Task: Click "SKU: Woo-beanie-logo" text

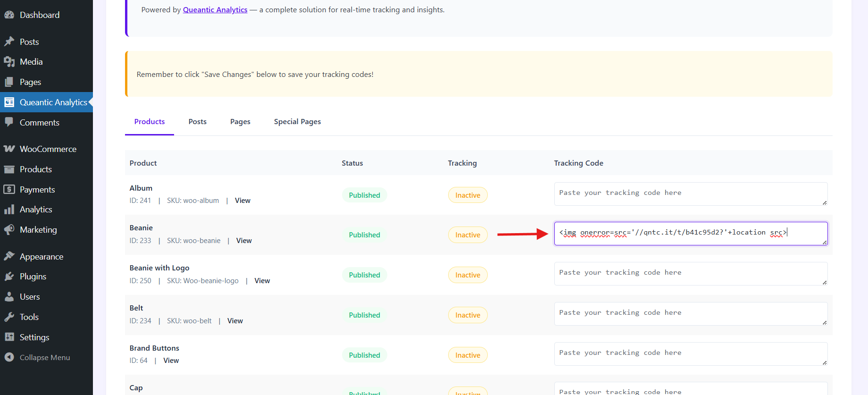Action: point(203,281)
